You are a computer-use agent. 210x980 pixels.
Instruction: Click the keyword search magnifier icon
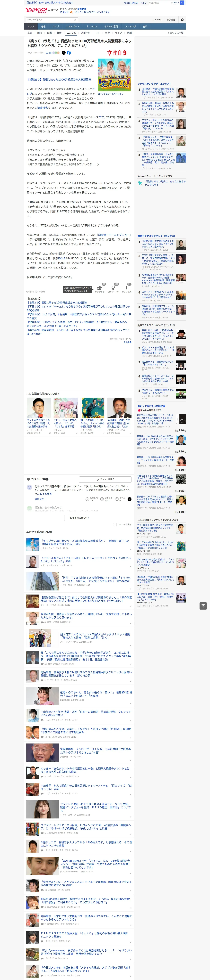coord(75,20)
